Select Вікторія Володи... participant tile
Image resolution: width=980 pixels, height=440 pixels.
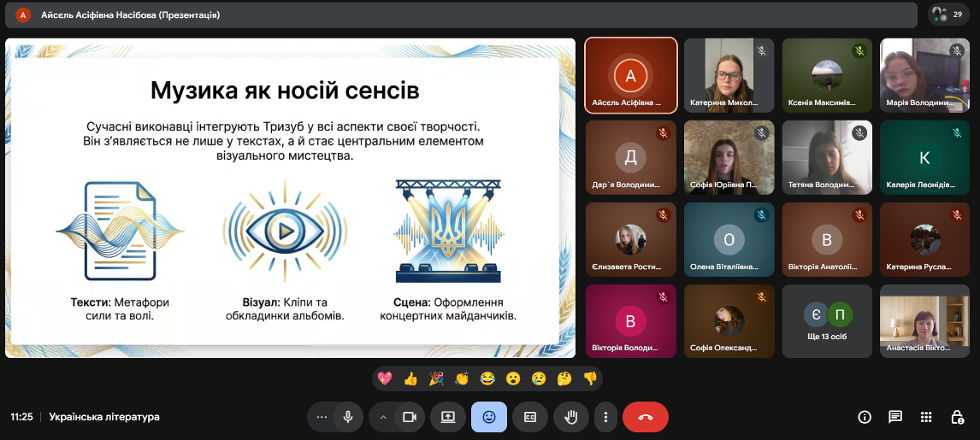click(x=630, y=320)
